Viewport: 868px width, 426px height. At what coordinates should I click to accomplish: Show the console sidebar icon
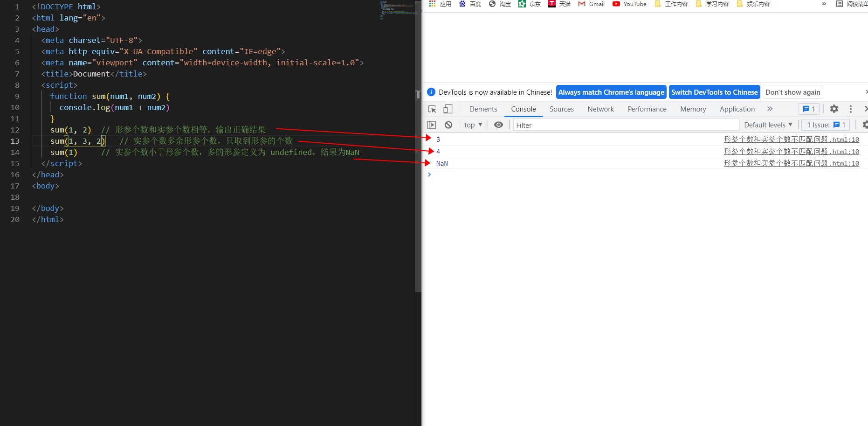click(x=432, y=125)
